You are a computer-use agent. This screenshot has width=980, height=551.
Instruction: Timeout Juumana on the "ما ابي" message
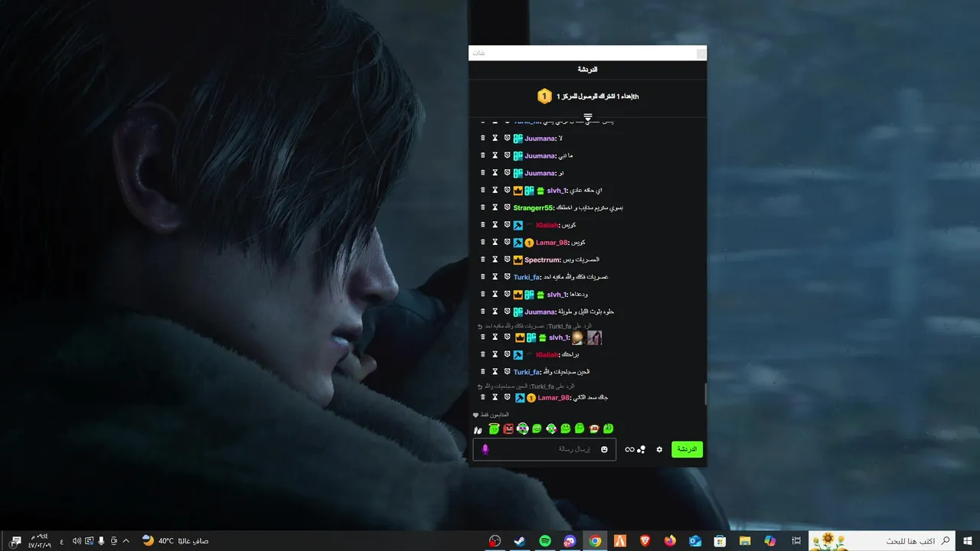tap(495, 155)
